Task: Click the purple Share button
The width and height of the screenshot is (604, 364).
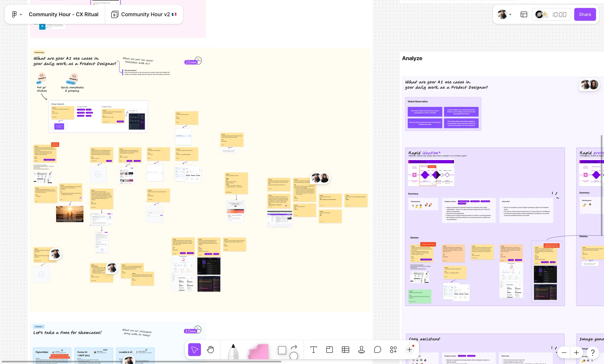Action: [x=585, y=14]
